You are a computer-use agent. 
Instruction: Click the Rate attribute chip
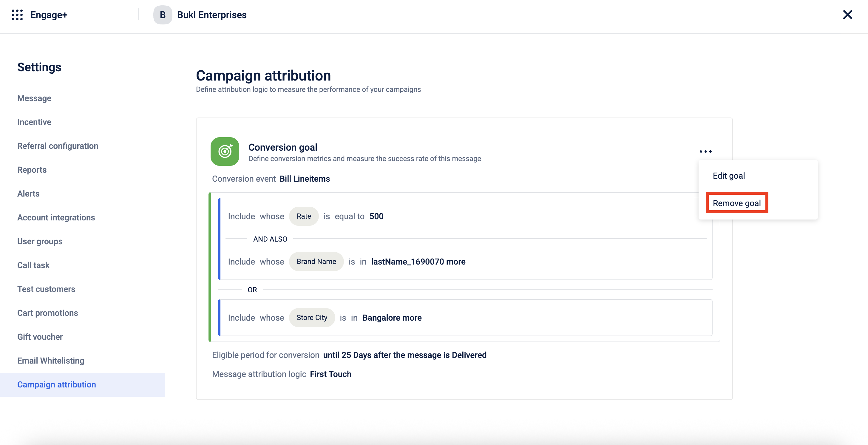[304, 216]
